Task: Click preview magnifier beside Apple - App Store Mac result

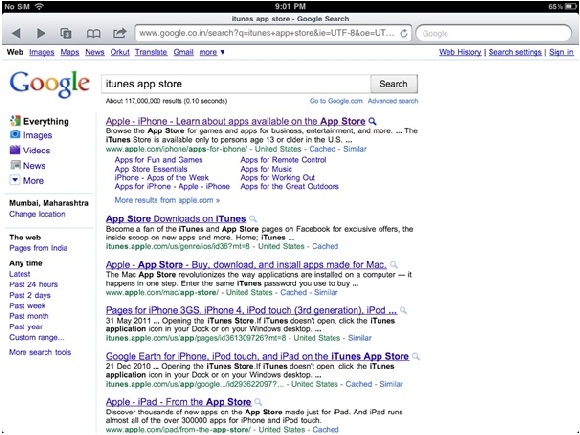Action: click(x=394, y=265)
